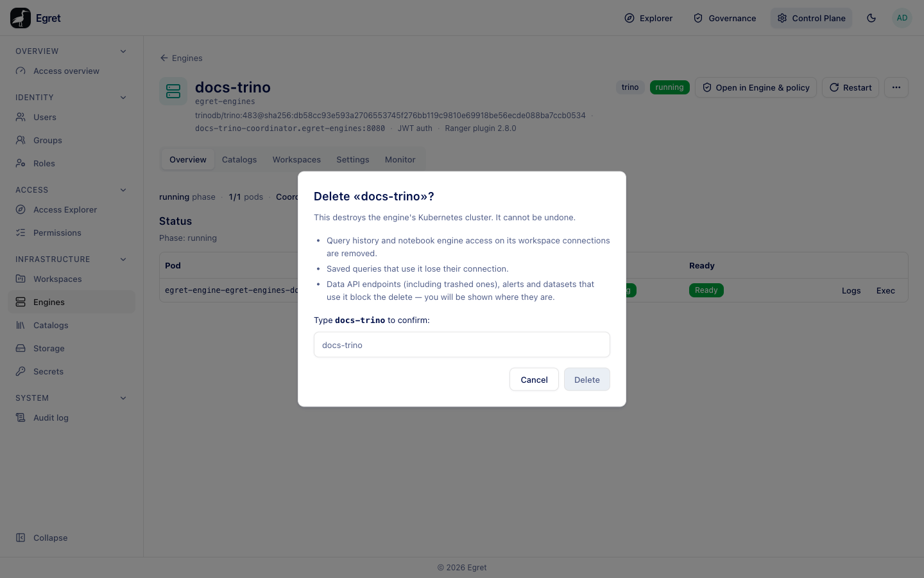Open Secrets key icon in sidebar
924x578 pixels.
[21, 371]
